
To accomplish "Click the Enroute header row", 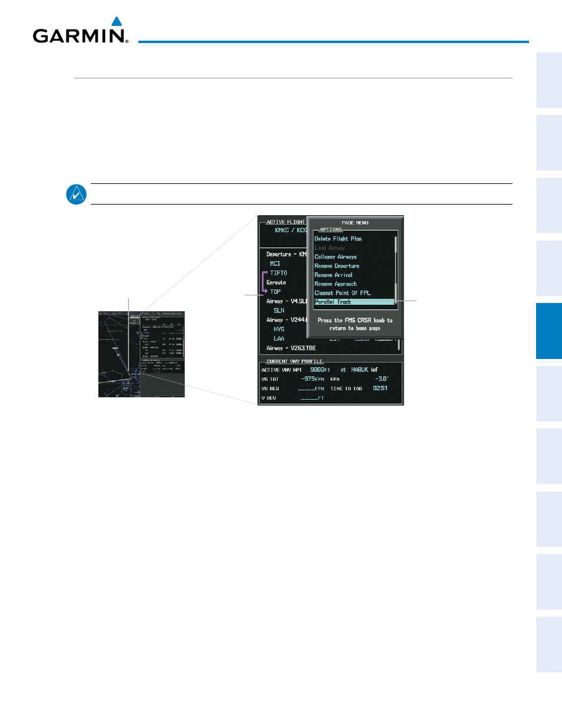I will pyautogui.click(x=276, y=282).
